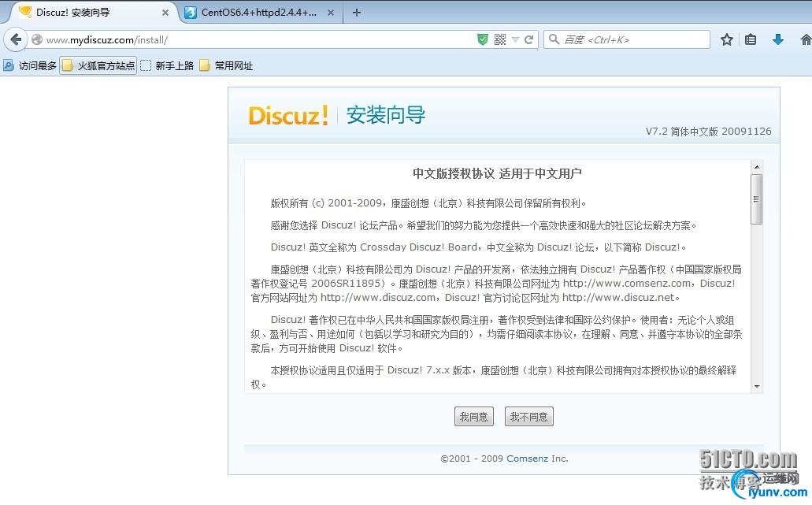
Task: Open the 火狐官方站点 bookmark folder
Action: pos(98,65)
